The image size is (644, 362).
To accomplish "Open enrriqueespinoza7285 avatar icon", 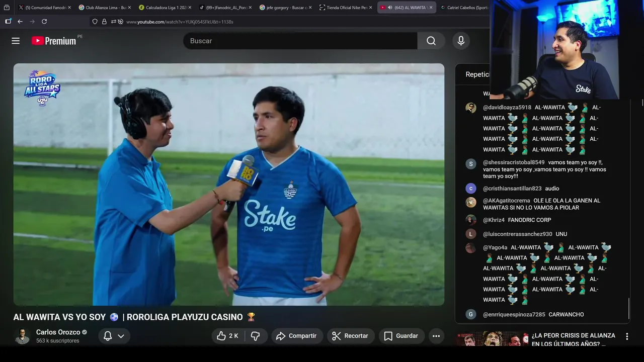I will (471, 314).
